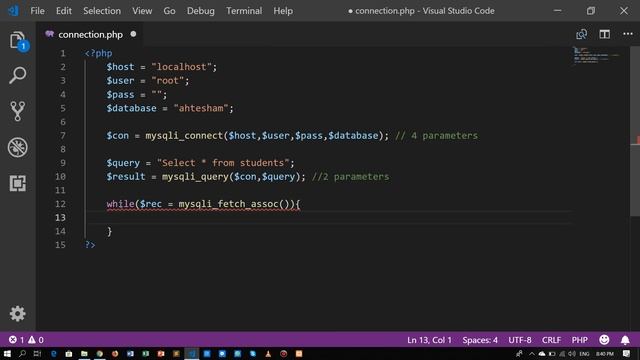The height and width of the screenshot is (360, 640).
Task: Open Task View on the taskbar
Action: pos(38,353)
